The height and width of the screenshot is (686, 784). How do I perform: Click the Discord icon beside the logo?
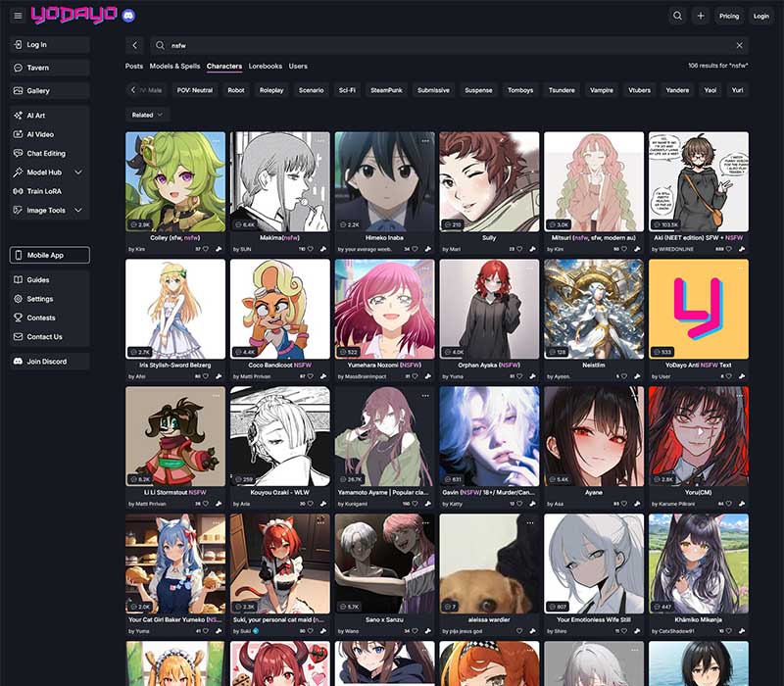(128, 16)
